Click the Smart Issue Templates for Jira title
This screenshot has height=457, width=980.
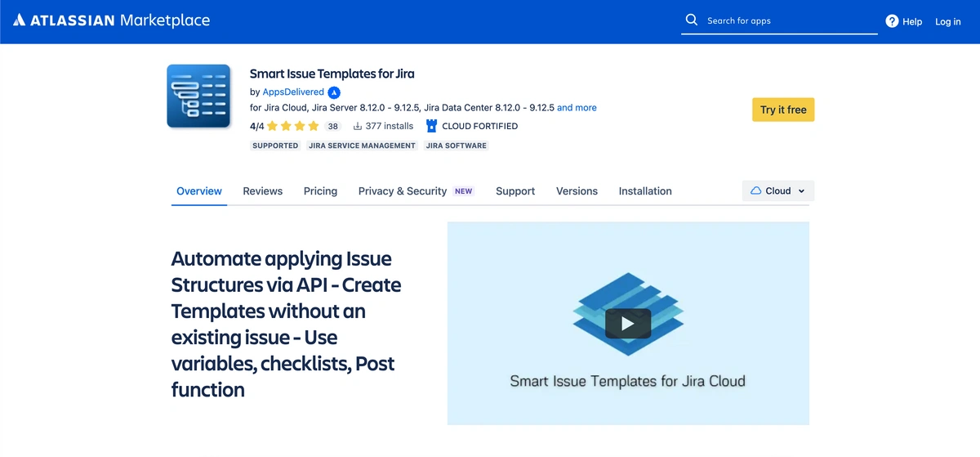click(x=332, y=74)
